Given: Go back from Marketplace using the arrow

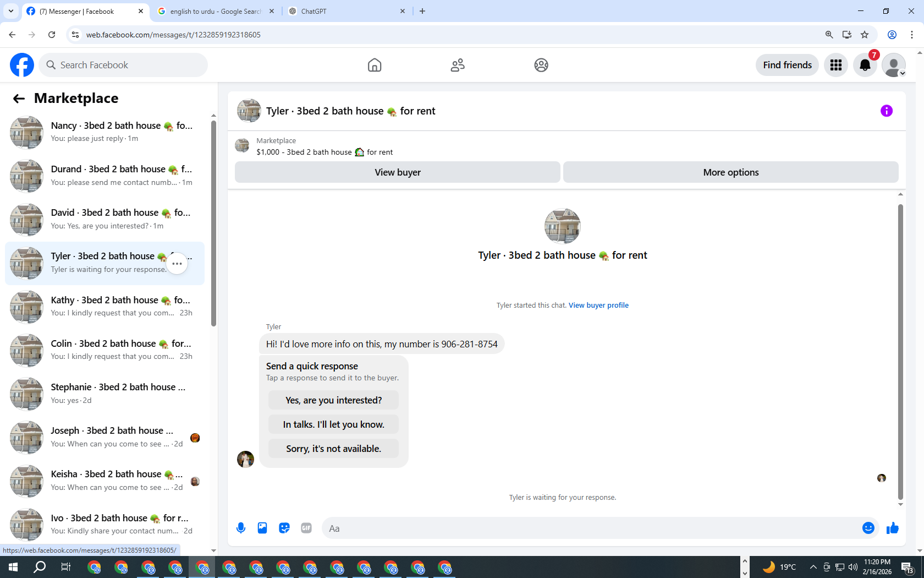Looking at the screenshot, I should point(19,99).
